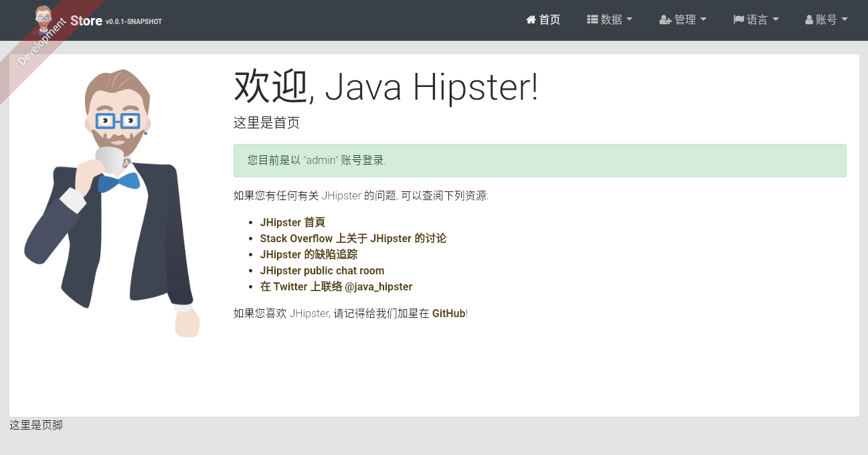Expand the 语言 dropdown caret
The width and height of the screenshot is (868, 455).
coord(776,20)
